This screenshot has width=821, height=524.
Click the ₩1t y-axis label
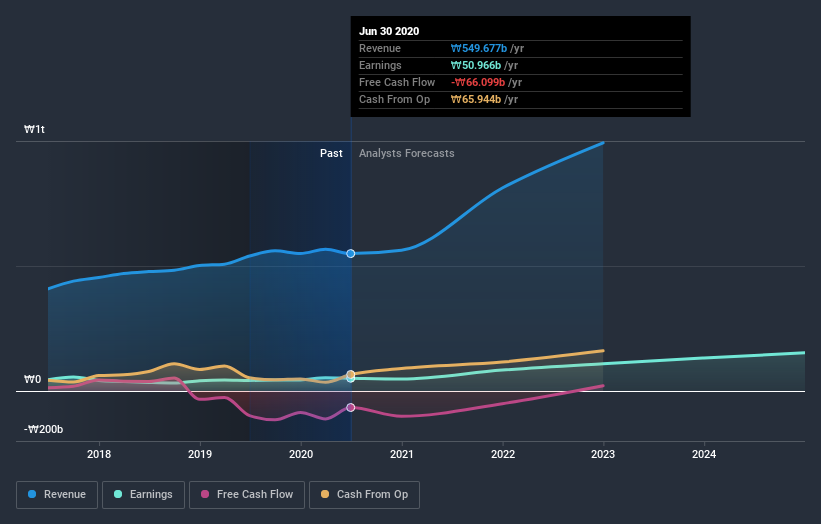pos(35,129)
